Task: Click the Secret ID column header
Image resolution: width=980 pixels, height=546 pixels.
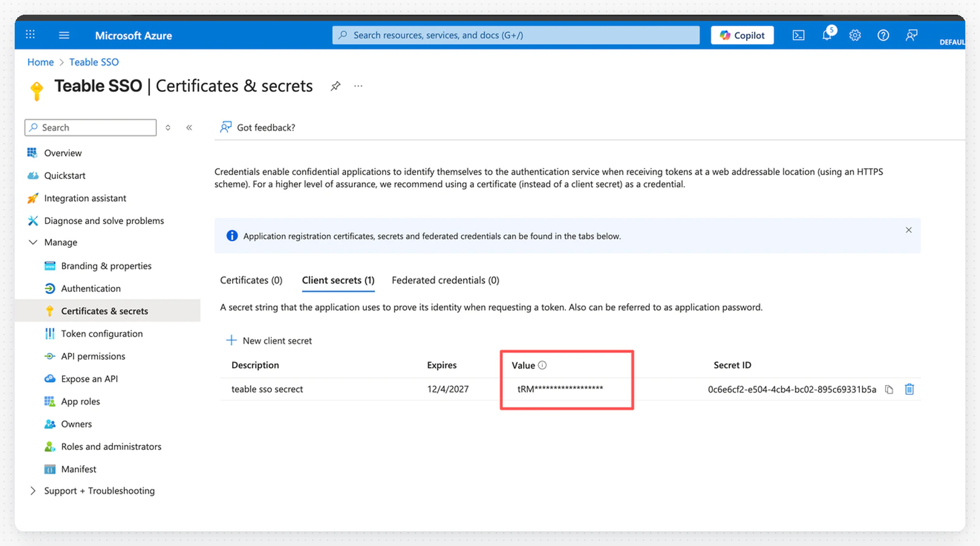Action: 732,365
